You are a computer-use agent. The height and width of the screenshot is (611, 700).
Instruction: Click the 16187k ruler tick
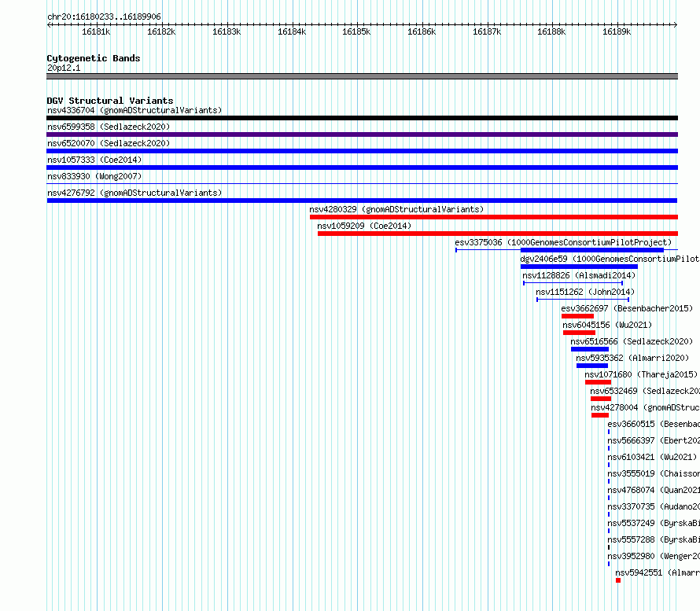(x=487, y=31)
